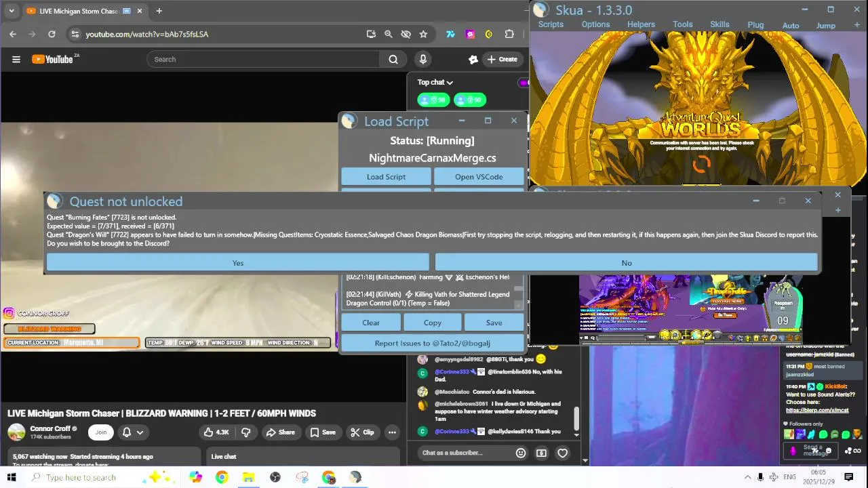Click the Share button under the video
Image resolution: width=868 pixels, height=488 pixels.
click(280, 432)
